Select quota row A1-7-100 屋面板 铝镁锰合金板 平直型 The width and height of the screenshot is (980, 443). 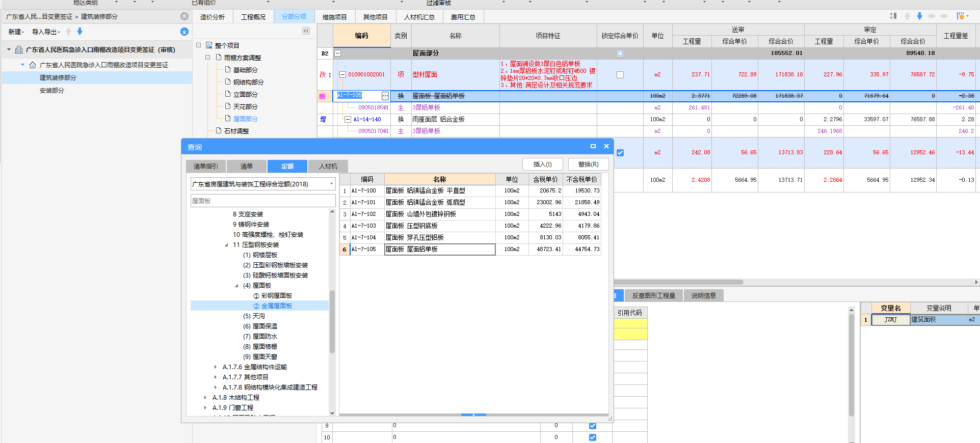click(470, 190)
